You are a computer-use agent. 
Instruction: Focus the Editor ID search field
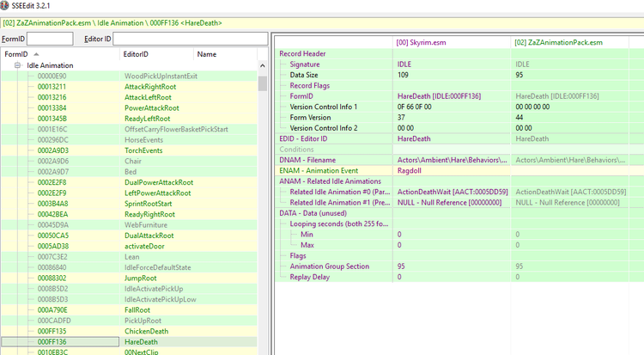coord(190,39)
